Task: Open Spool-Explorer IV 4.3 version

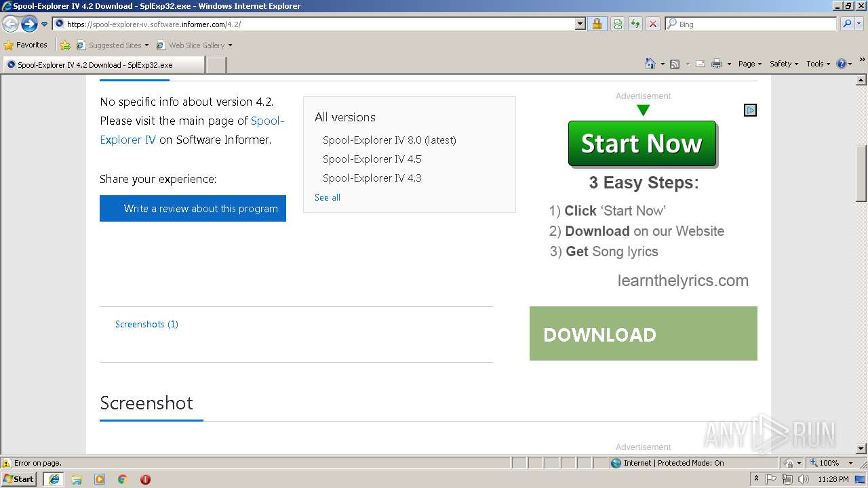Action: [x=372, y=178]
